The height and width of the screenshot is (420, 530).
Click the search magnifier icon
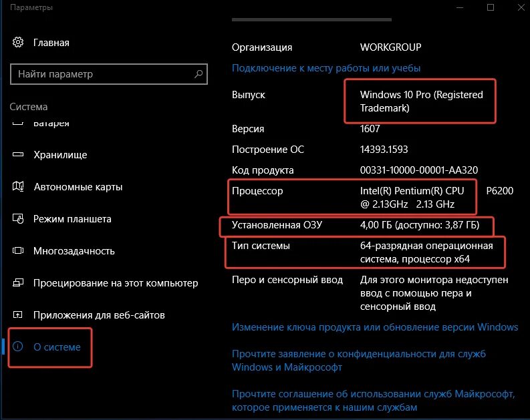[198, 73]
